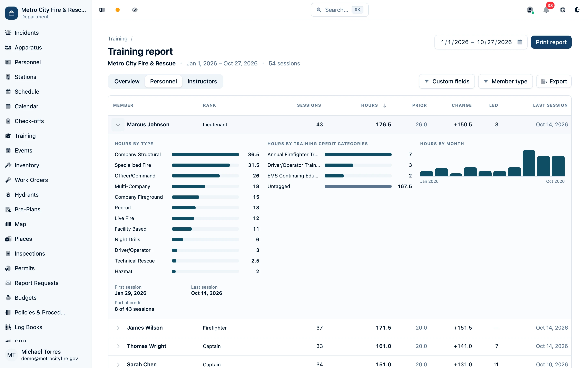The height and width of the screenshot is (368, 588).
Task: Open Pre-Plans in the sidebar
Action: tap(46, 209)
